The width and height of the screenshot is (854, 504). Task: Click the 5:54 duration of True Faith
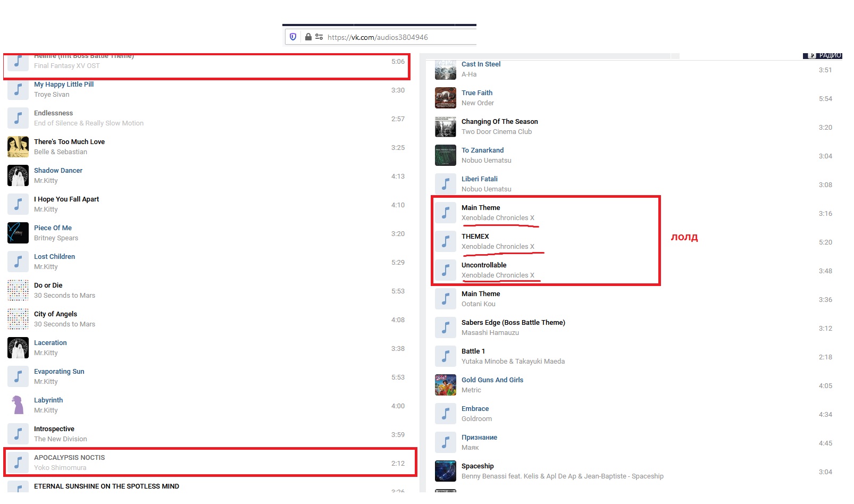click(825, 99)
